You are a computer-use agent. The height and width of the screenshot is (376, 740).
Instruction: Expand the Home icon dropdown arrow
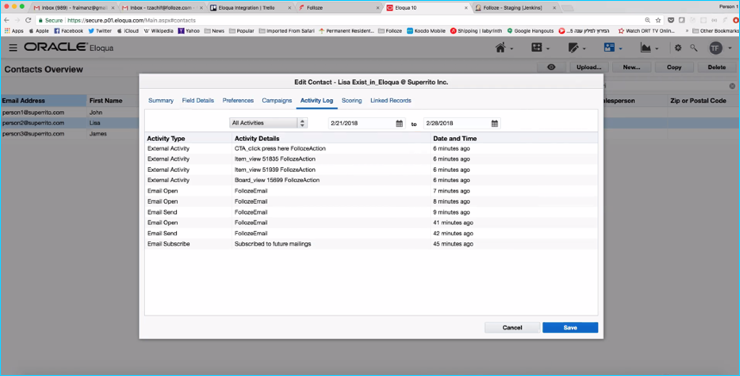(512, 49)
